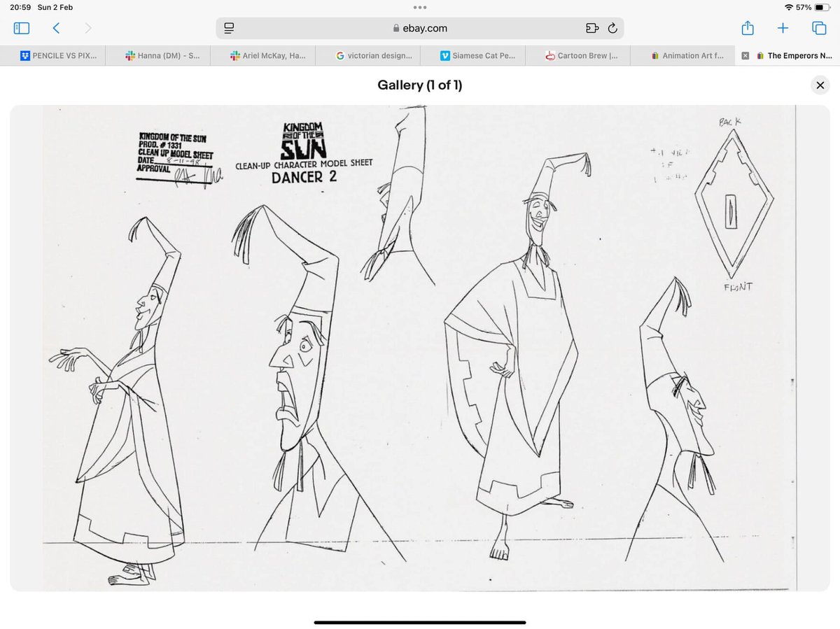Tap the ebay.com address field
The image size is (840, 629).
click(x=420, y=29)
